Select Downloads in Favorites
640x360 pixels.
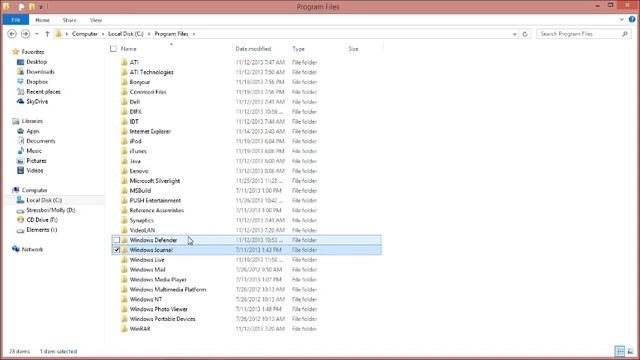(40, 72)
